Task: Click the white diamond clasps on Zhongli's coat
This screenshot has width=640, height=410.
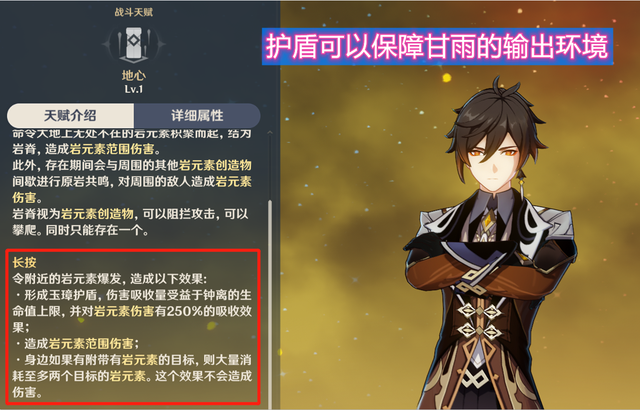Action: pyautogui.click(x=480, y=320)
